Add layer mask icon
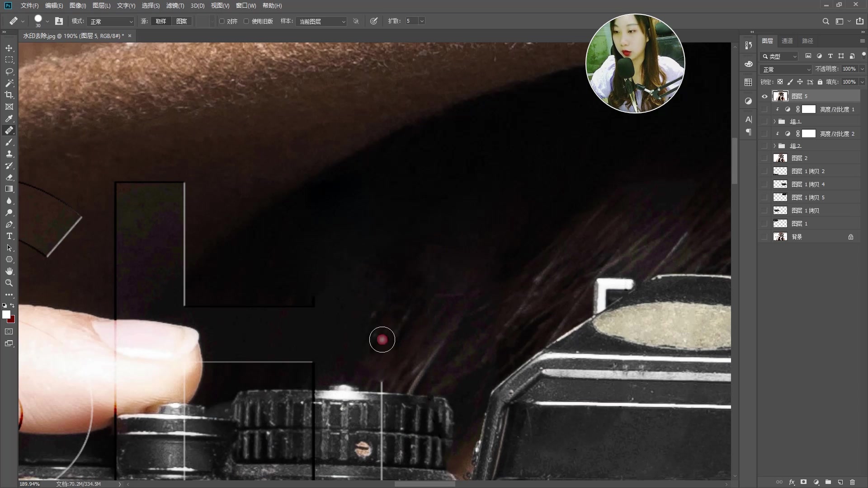 click(803, 482)
